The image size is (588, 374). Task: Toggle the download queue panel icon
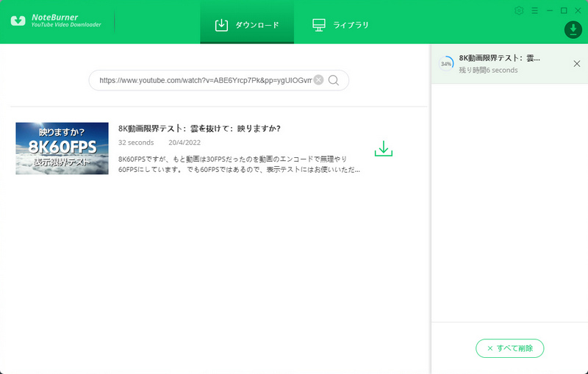tap(573, 30)
